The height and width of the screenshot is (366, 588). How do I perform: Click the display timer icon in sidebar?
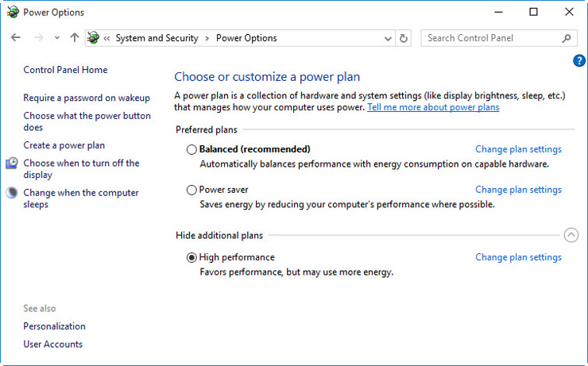click(12, 164)
